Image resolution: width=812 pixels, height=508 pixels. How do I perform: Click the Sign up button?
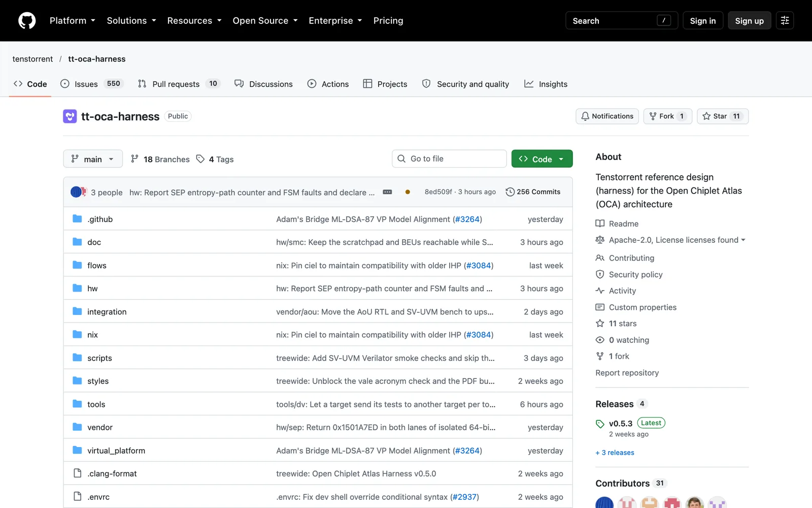coord(749,21)
